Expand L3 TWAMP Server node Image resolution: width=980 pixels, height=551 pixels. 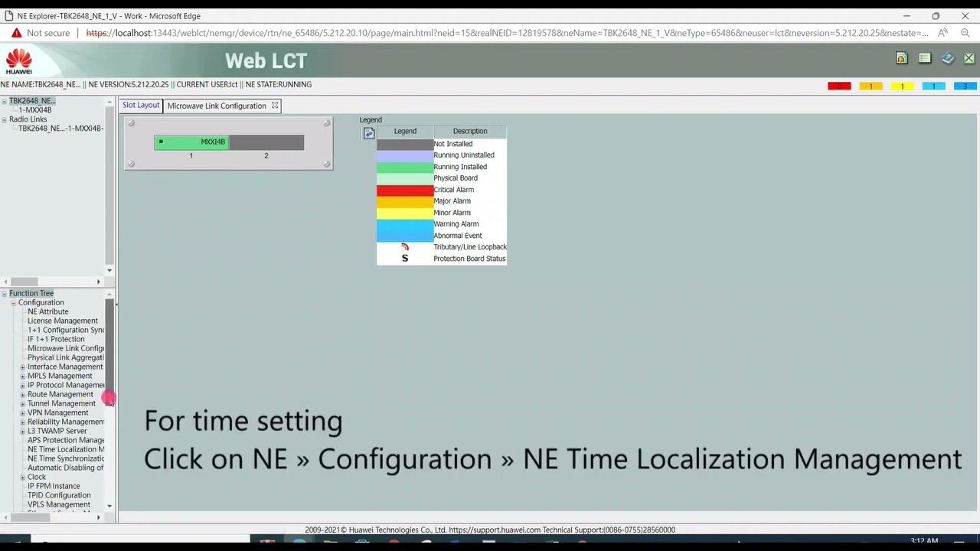coord(22,432)
